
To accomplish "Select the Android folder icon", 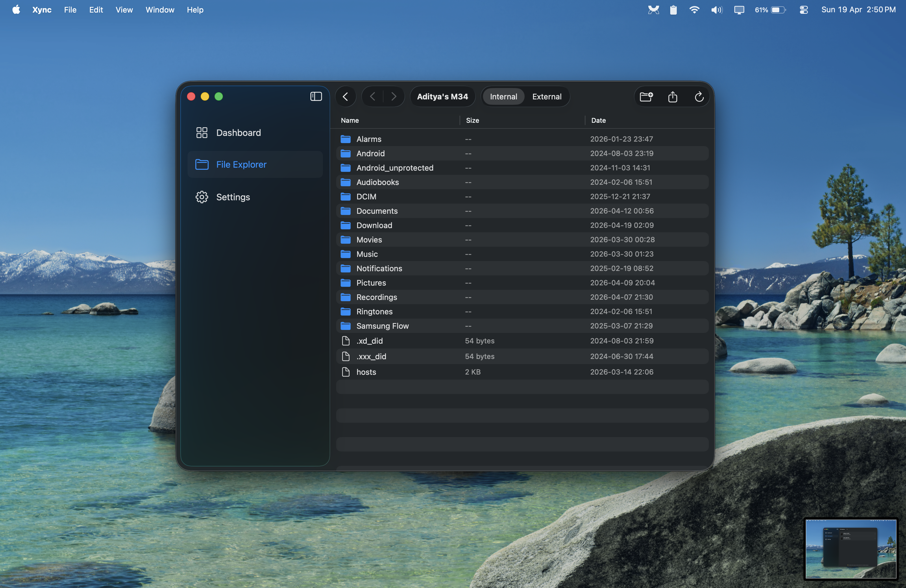I will (346, 153).
